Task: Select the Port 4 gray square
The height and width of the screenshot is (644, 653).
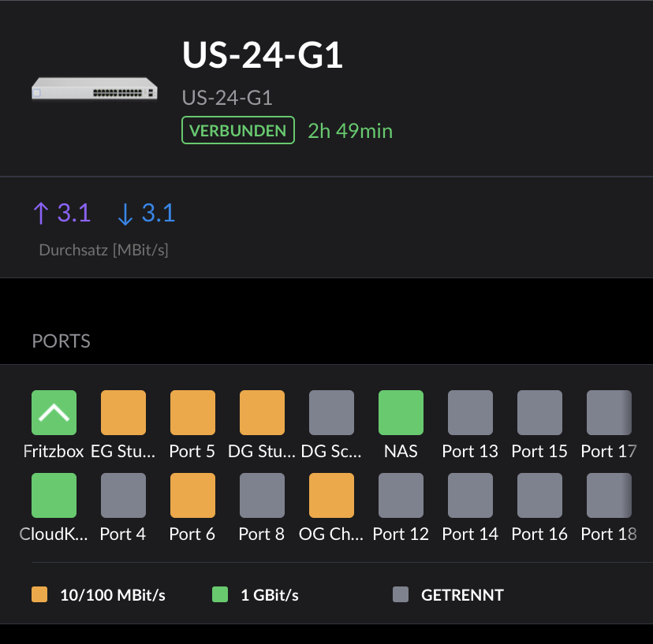Action: 123,495
